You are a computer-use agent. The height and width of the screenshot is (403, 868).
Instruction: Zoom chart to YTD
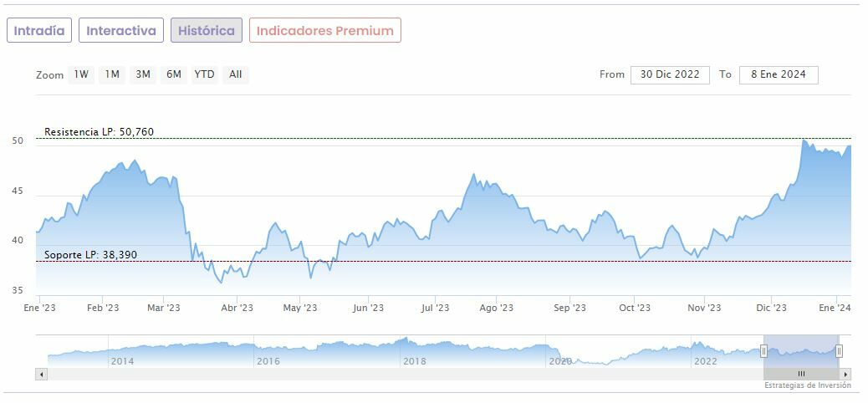pyautogui.click(x=204, y=74)
